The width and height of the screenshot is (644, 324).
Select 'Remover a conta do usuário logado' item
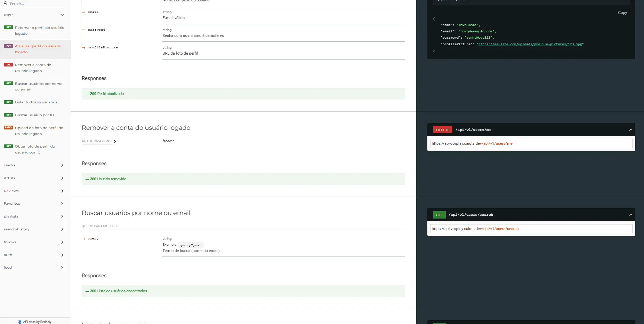click(33, 68)
